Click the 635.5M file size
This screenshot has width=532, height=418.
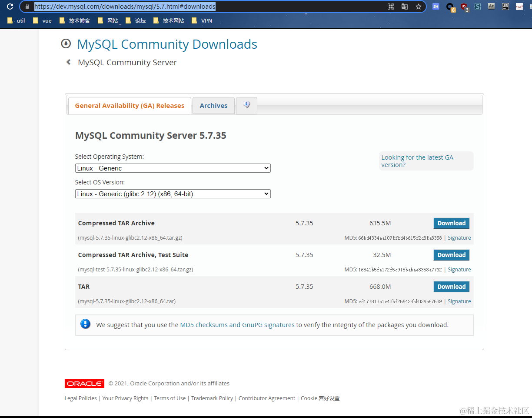tap(380, 223)
